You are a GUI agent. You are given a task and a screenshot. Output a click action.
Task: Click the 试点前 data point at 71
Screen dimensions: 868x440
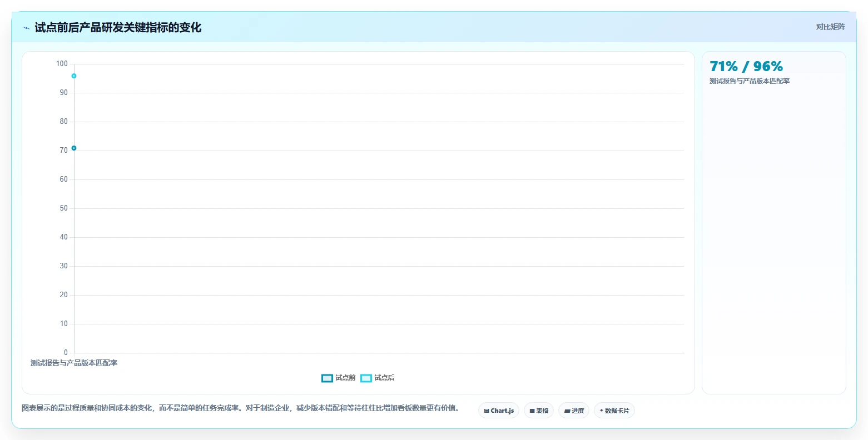(74, 148)
